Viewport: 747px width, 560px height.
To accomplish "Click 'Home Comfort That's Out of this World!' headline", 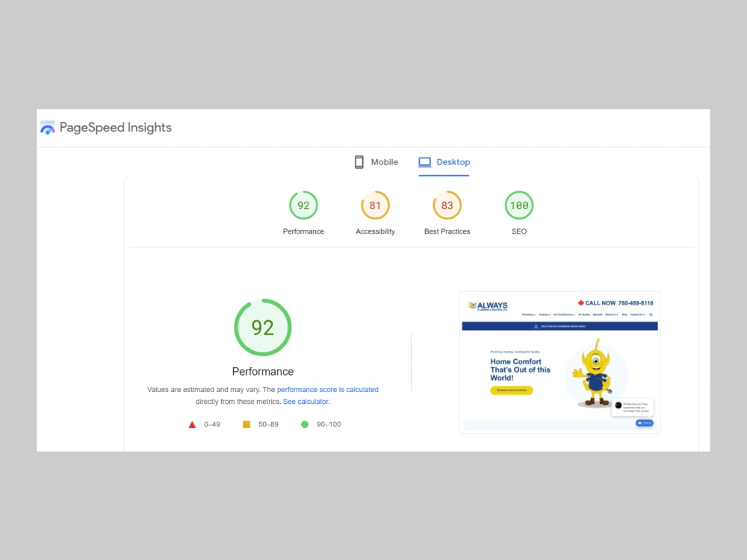I will (520, 370).
